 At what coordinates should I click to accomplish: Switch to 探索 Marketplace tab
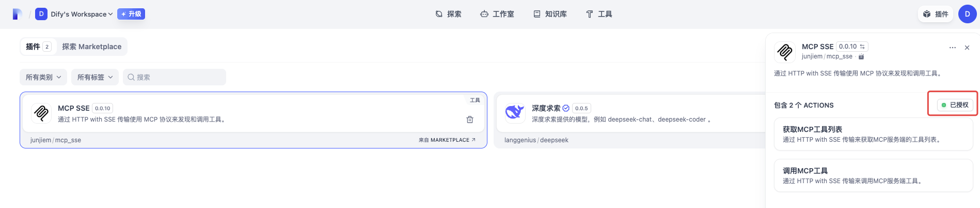click(x=91, y=47)
